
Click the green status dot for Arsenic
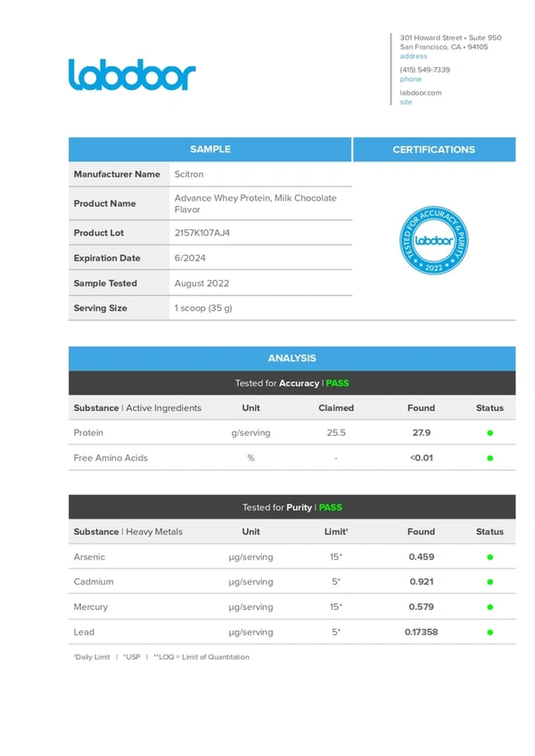(490, 557)
